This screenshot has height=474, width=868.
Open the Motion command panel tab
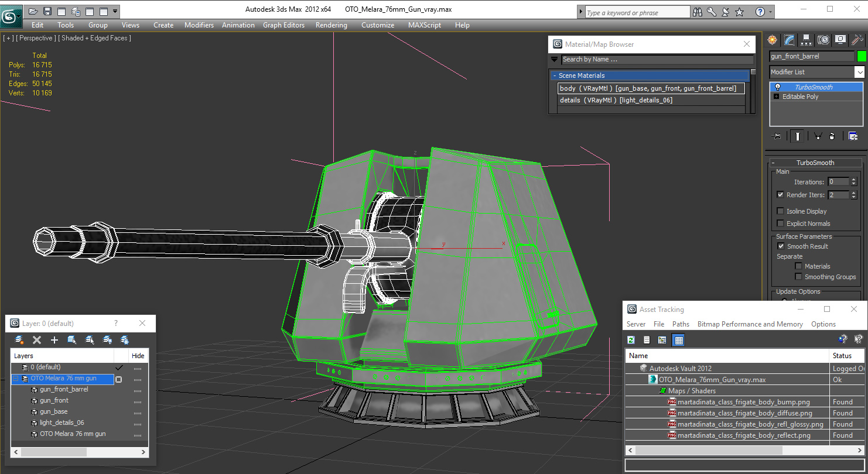[823, 40]
